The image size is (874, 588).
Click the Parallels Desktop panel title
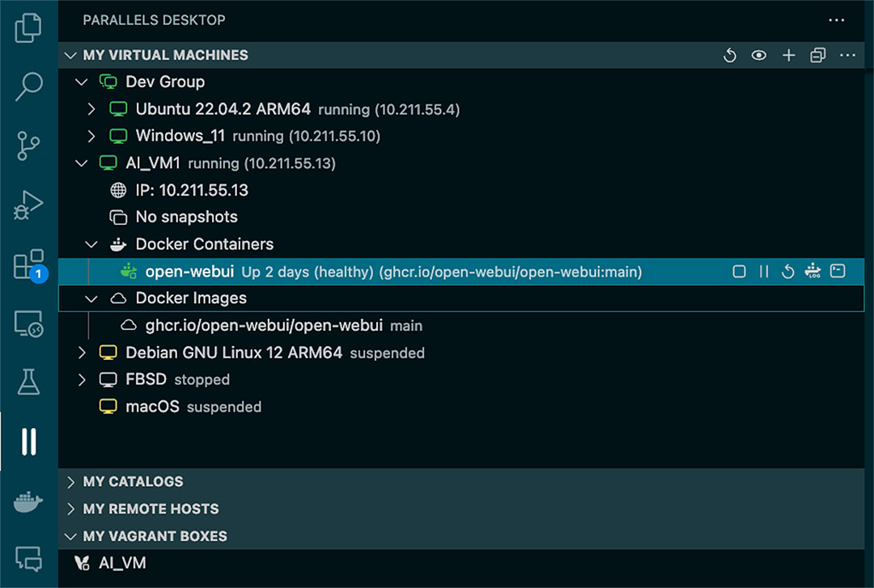click(155, 20)
